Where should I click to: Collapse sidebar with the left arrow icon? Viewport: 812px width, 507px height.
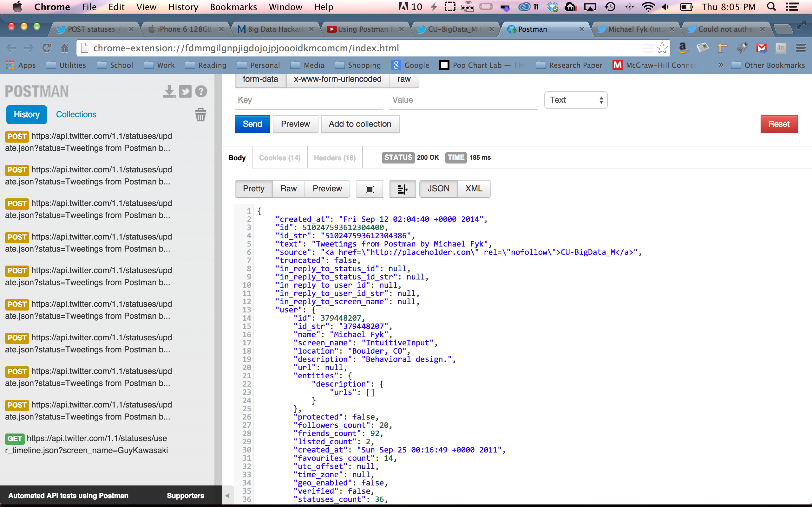point(227,495)
